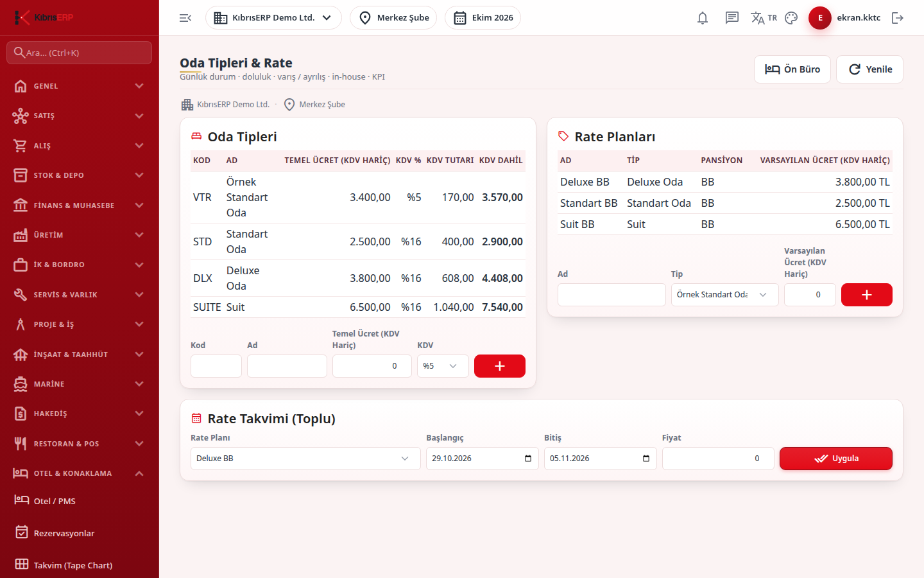The image size is (924, 578).
Task: Add new rate plan with plus button
Action: [x=867, y=295]
